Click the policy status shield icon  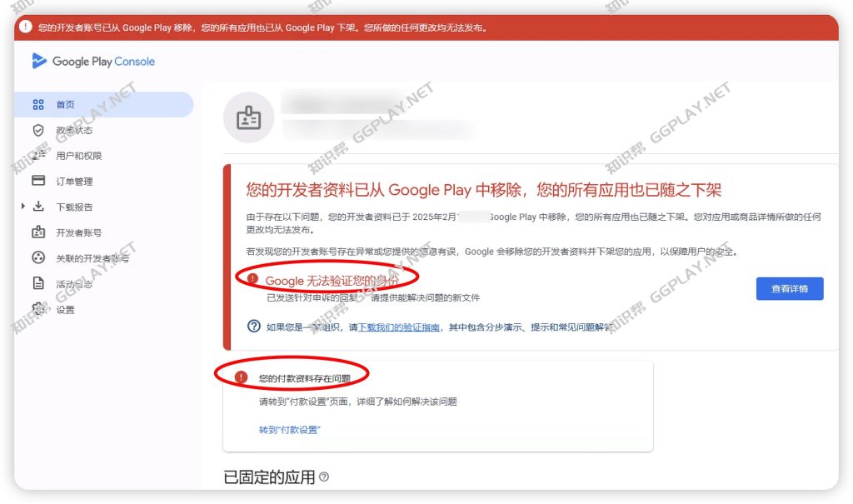click(38, 130)
